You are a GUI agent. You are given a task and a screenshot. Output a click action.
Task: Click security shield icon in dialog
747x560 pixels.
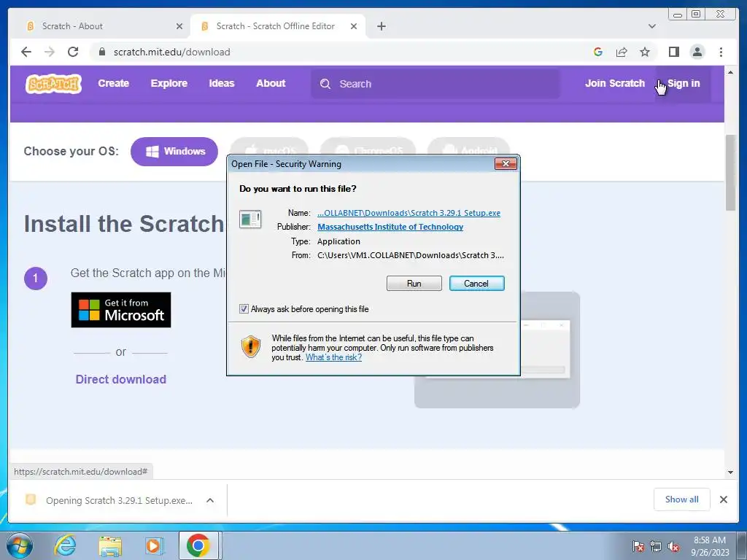pyautogui.click(x=251, y=346)
